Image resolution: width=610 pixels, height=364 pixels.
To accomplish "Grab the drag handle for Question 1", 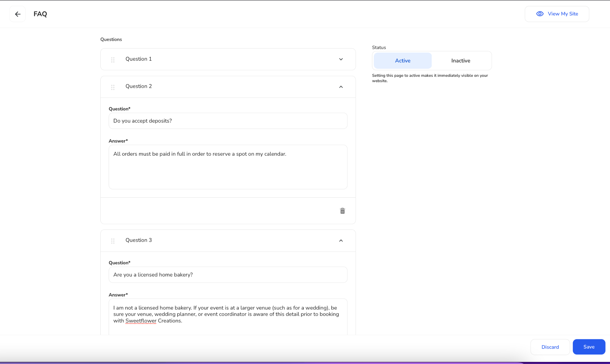I will (x=113, y=60).
